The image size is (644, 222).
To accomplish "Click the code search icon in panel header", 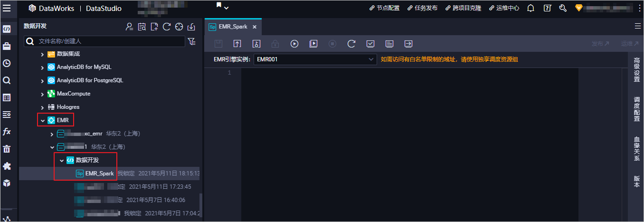I will (x=142, y=27).
